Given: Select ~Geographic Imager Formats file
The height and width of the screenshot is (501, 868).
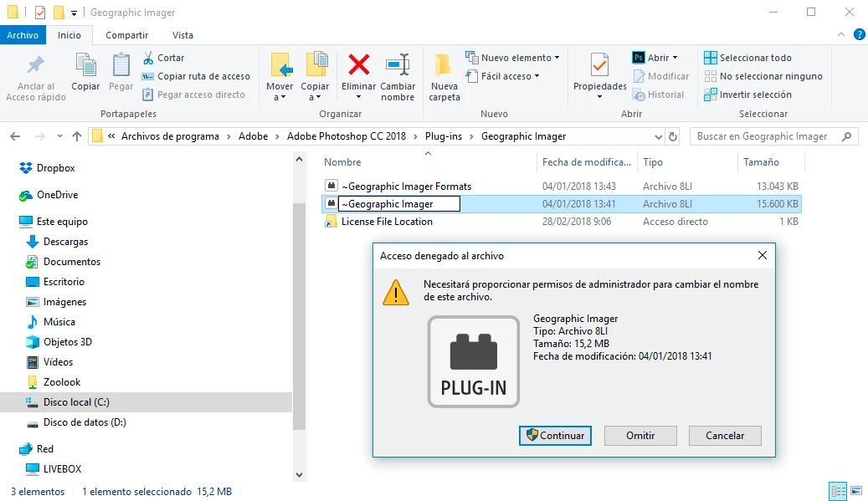Looking at the screenshot, I should click(x=406, y=187).
